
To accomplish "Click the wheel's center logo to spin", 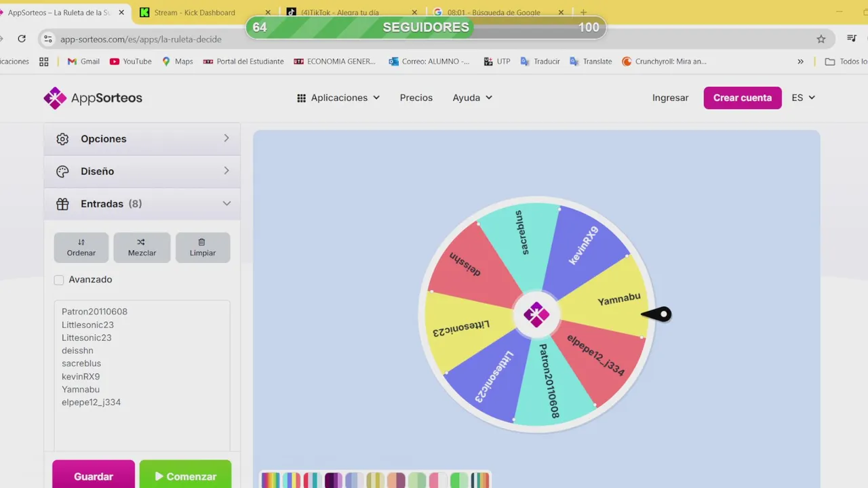I will pyautogui.click(x=536, y=314).
